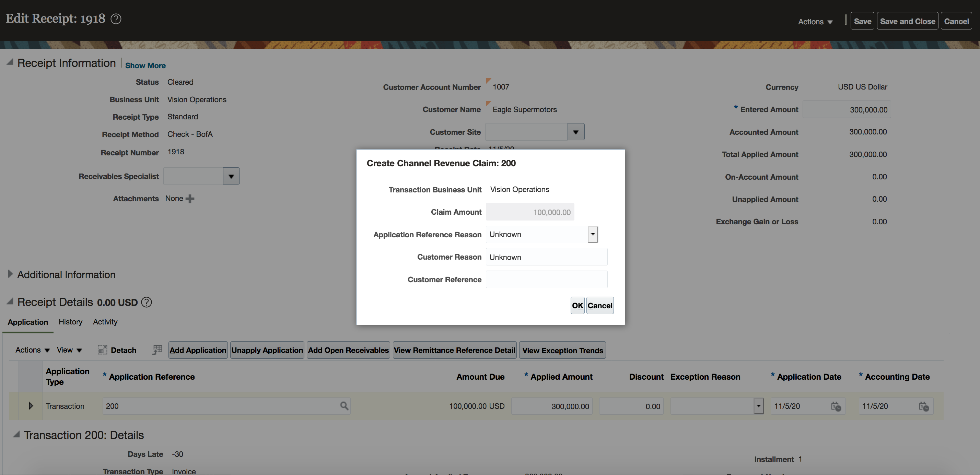
Task: Click the query by example table icon
Action: 157,350
